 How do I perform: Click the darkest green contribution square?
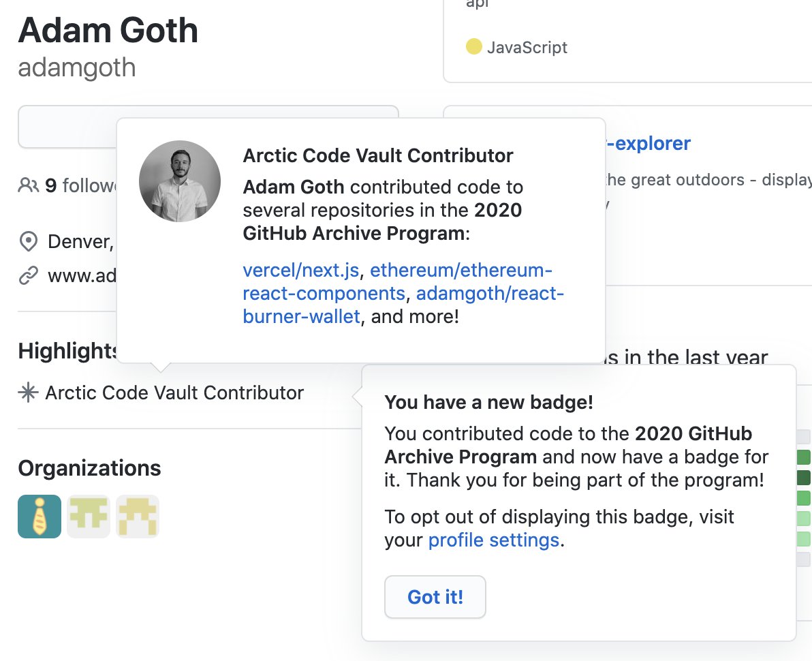[x=804, y=478]
